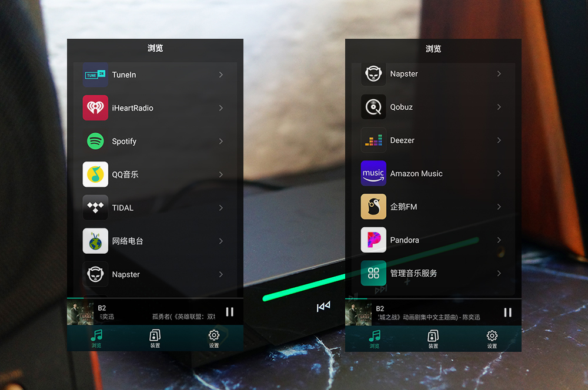Expand TuneIn row chevron

[221, 75]
